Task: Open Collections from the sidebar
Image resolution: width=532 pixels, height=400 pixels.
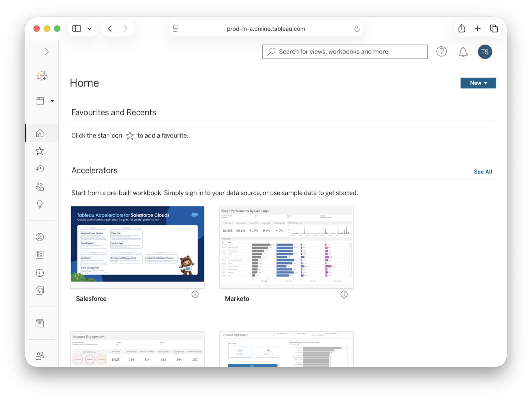Action: pyautogui.click(x=40, y=255)
